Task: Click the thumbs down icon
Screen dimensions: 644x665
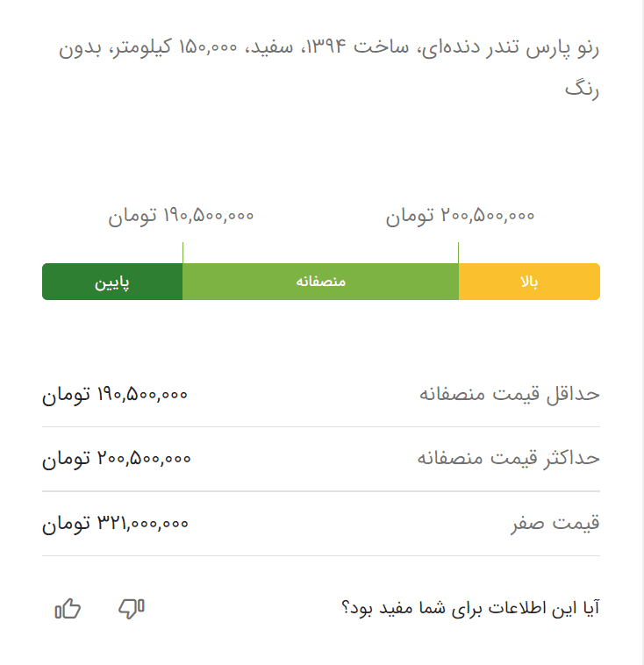Action: [132, 609]
